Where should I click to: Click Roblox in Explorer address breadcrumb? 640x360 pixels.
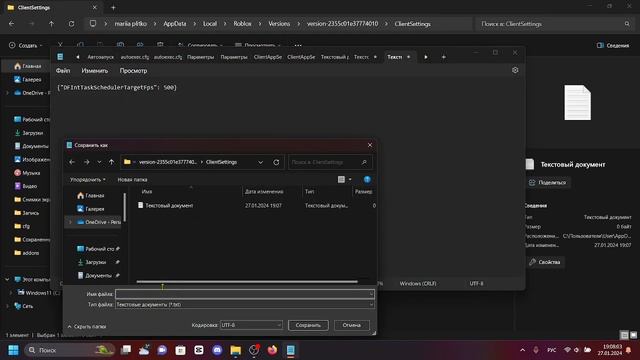coord(242,24)
